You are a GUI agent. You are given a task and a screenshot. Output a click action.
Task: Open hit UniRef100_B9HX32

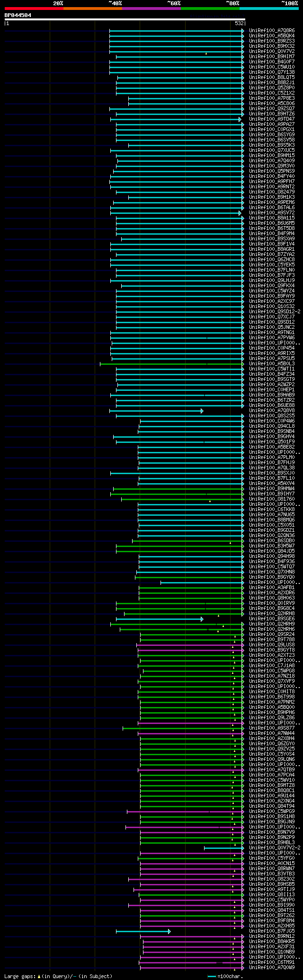point(272,46)
